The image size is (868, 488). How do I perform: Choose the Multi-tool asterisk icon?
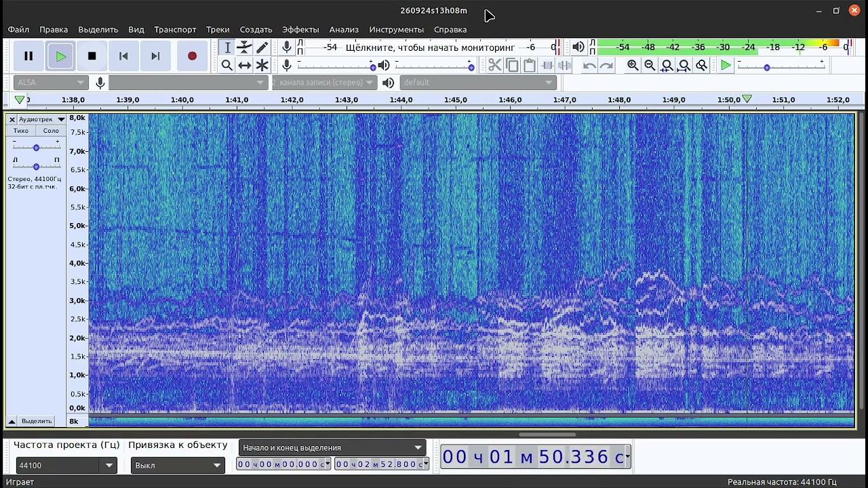click(x=262, y=65)
